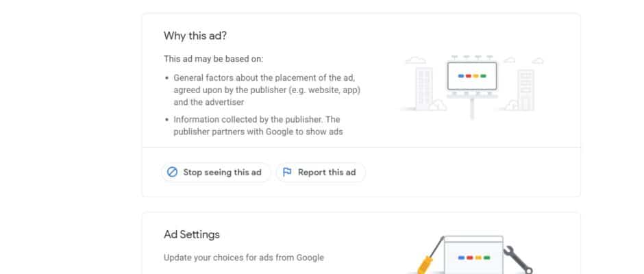Click the building right of the billboard

tap(525, 89)
